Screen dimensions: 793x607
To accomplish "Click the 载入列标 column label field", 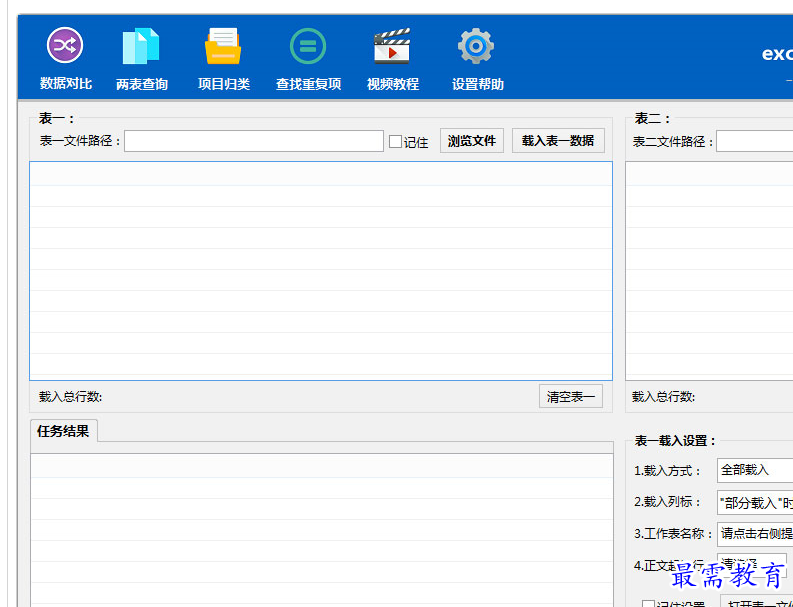I will pos(754,502).
